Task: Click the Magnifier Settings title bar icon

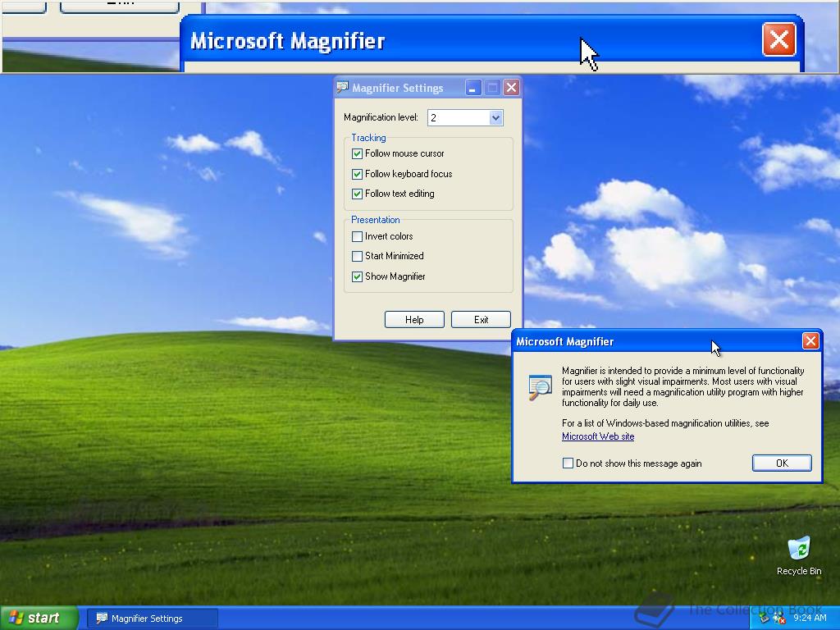Action: pyautogui.click(x=342, y=87)
